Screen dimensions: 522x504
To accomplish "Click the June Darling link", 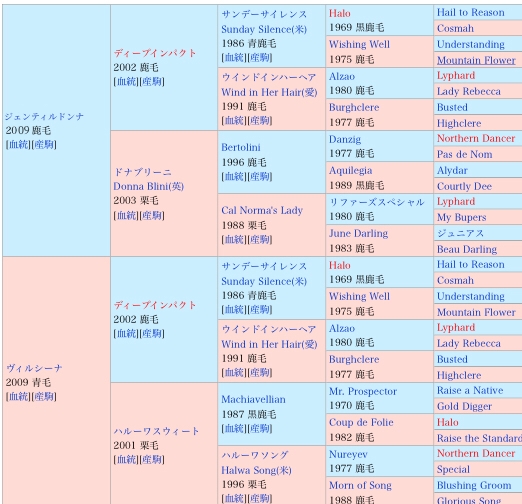I will click(358, 233).
